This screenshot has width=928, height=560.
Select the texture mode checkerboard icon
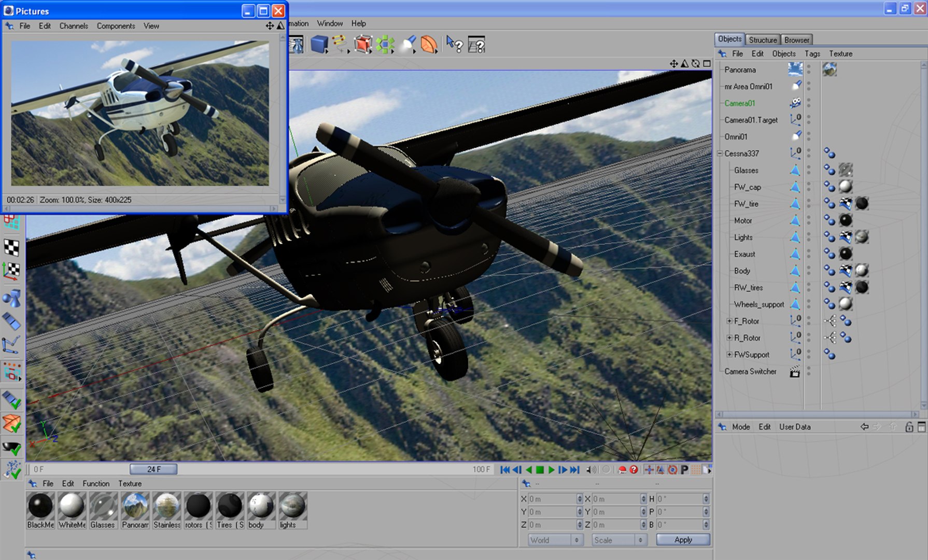point(12,248)
